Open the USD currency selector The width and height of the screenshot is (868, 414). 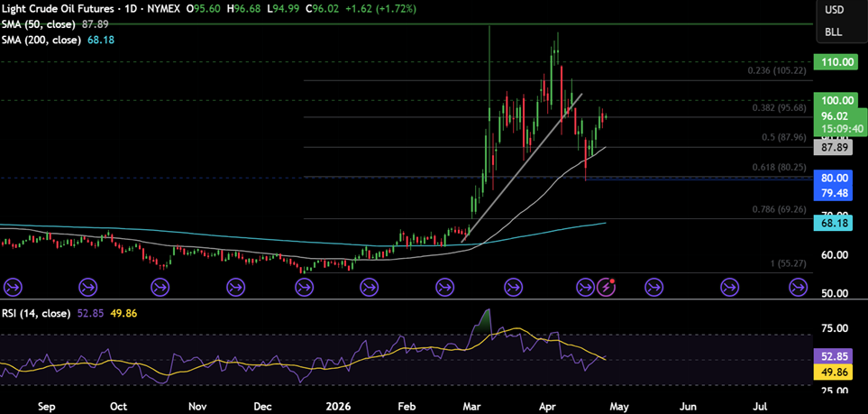point(834,10)
